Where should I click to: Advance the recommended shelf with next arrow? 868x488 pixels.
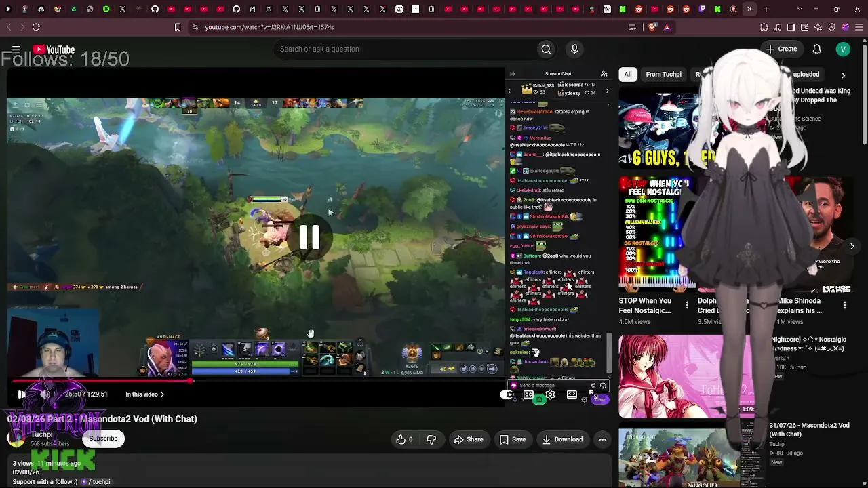(852, 246)
